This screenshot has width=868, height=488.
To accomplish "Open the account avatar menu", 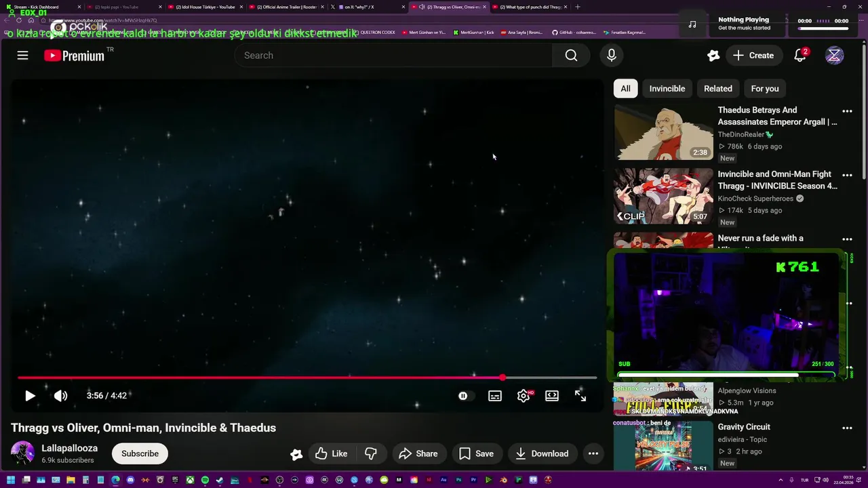I will [834, 56].
